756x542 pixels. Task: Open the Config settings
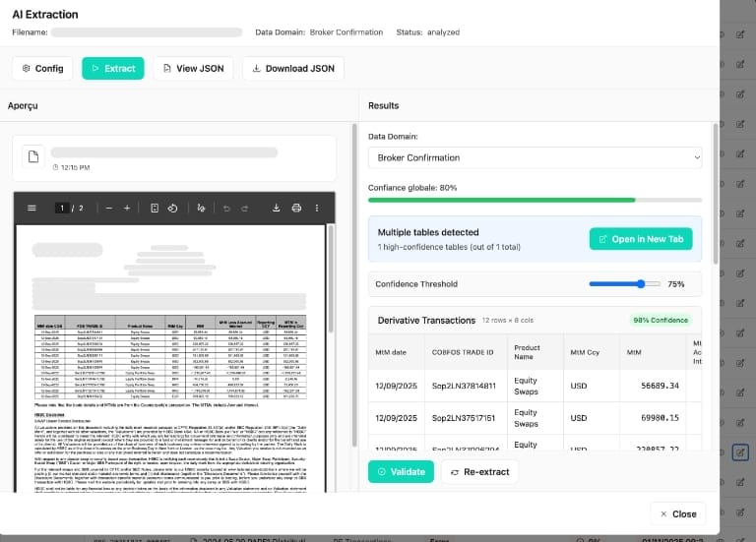point(42,69)
